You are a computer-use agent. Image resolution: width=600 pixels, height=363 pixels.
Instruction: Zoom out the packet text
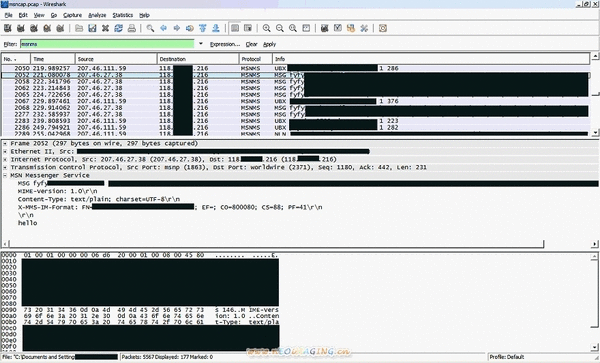[280, 28]
